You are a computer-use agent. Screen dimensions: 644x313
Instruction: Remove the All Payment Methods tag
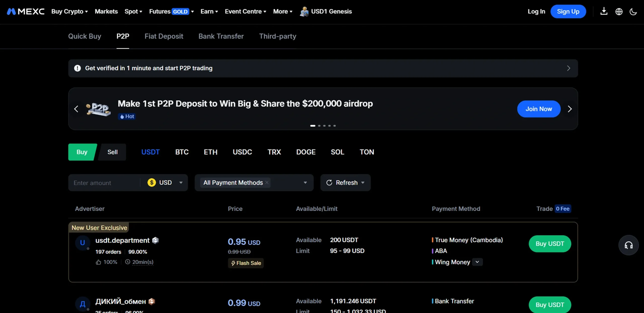click(267, 183)
